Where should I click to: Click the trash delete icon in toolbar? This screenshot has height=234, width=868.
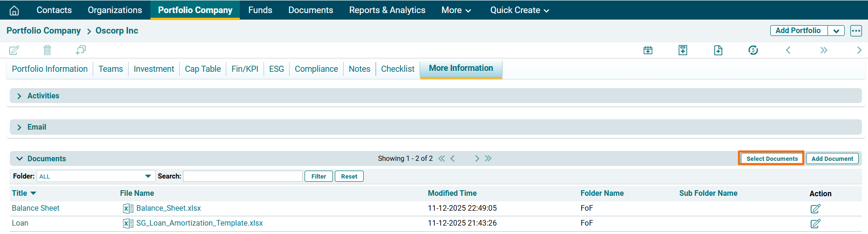pos(47,50)
